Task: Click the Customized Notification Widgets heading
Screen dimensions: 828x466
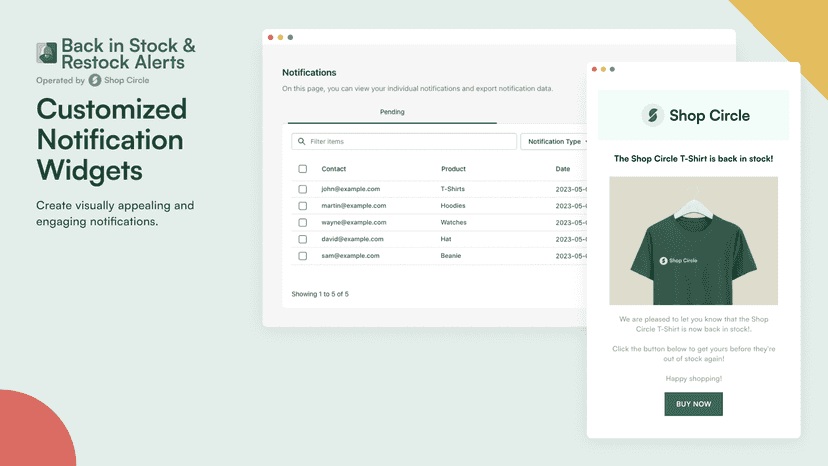Action: pos(111,140)
